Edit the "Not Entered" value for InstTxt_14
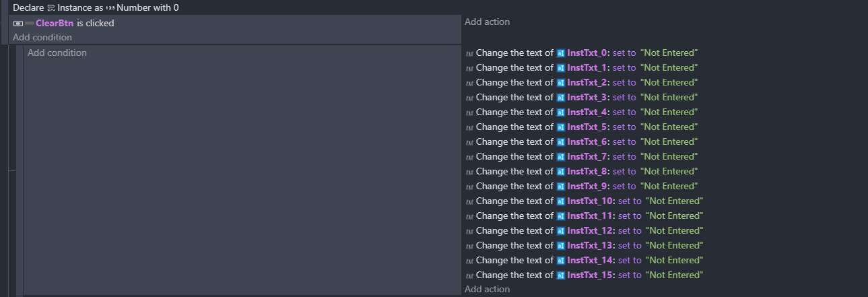This screenshot has height=297, width=868. pyautogui.click(x=674, y=260)
